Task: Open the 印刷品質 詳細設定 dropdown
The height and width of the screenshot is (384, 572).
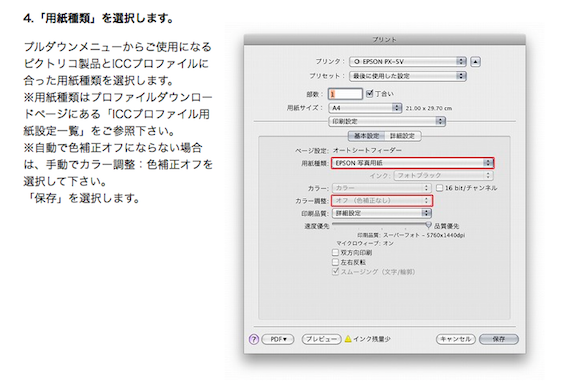Action: [382, 213]
